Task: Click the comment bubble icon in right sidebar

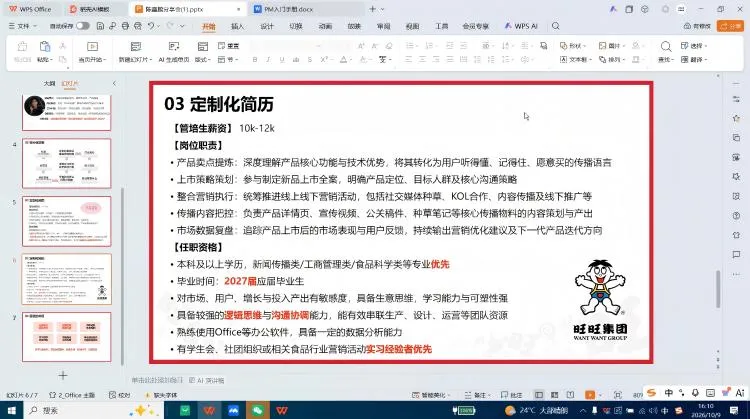Action: click(x=736, y=254)
